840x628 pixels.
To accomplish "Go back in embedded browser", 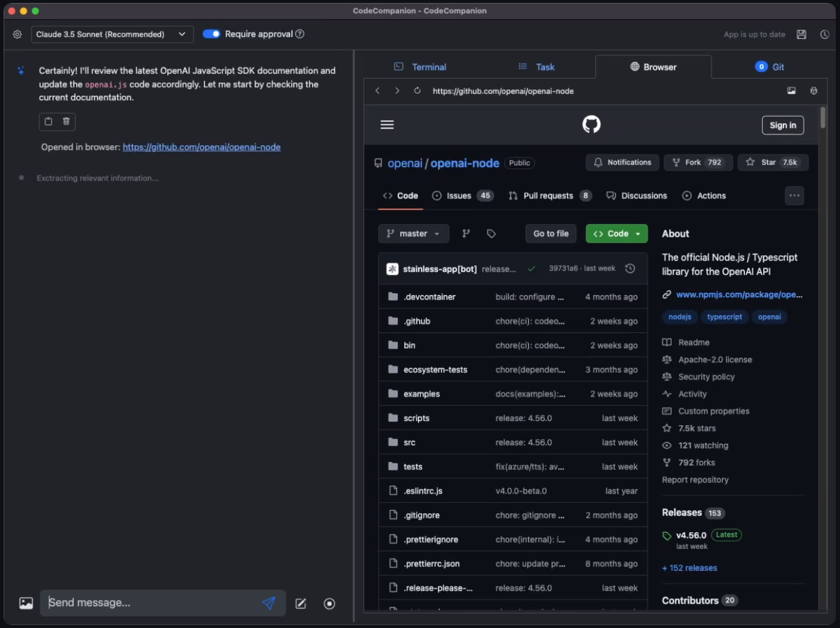I will click(377, 90).
